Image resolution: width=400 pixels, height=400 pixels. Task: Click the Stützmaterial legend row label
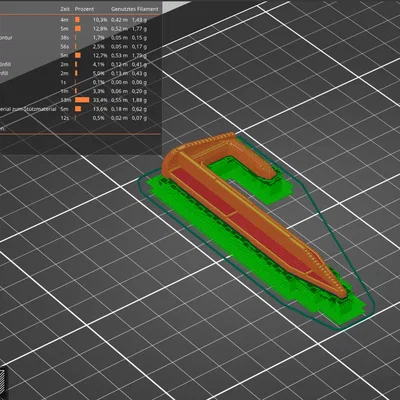pyautogui.click(x=28, y=109)
